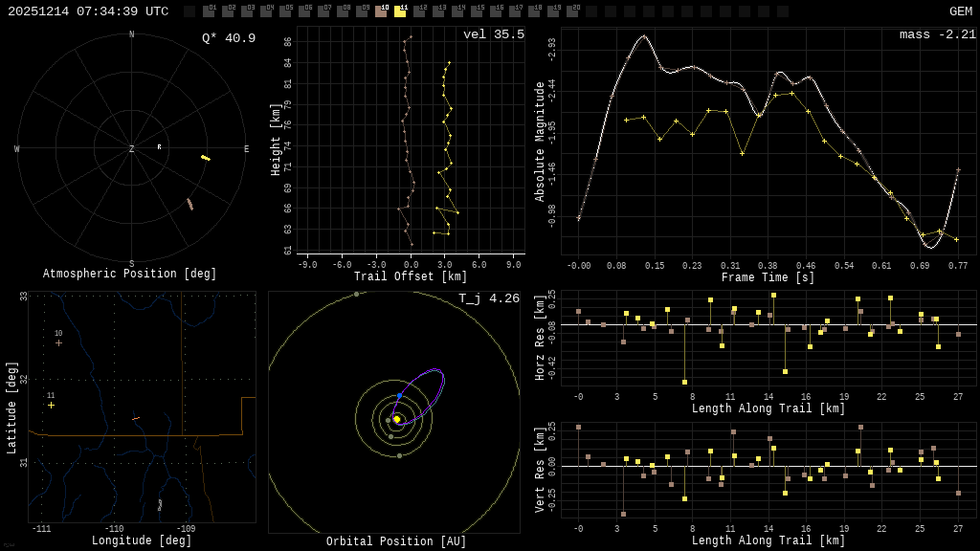Toggle the gray station 01 box

tap(209, 11)
